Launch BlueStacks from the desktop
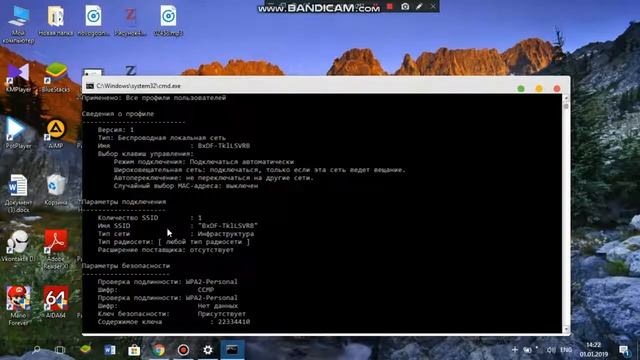Image resolution: width=640 pixels, height=360 pixels. (x=56, y=78)
